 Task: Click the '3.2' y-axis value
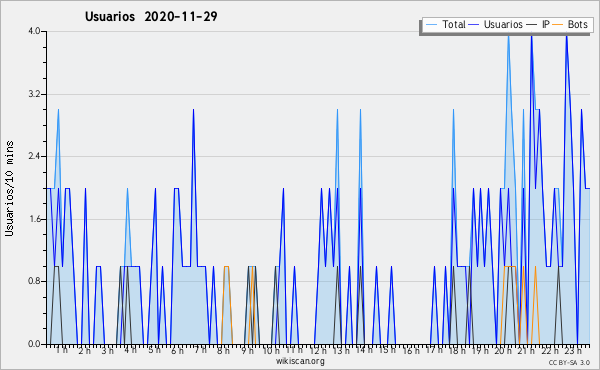(x=34, y=94)
